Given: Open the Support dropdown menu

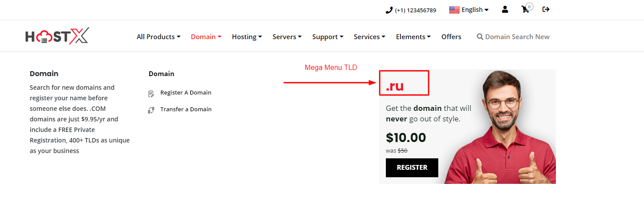Looking at the screenshot, I should point(327,37).
